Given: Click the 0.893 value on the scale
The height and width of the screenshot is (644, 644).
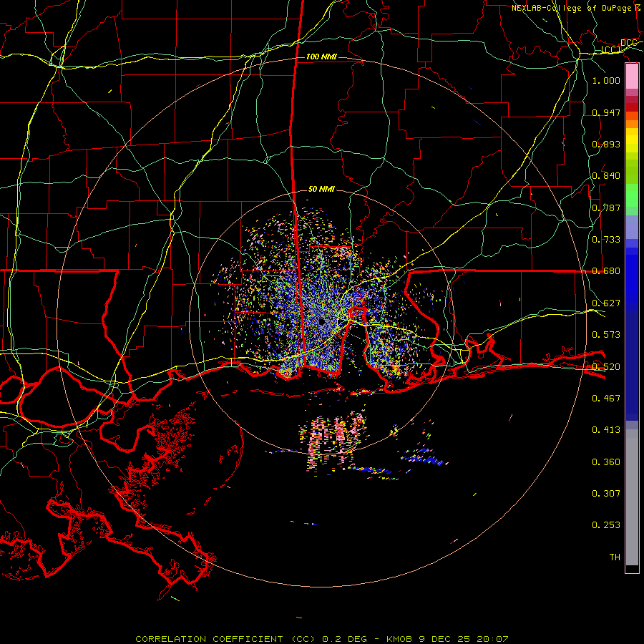Looking at the screenshot, I should [x=606, y=144].
